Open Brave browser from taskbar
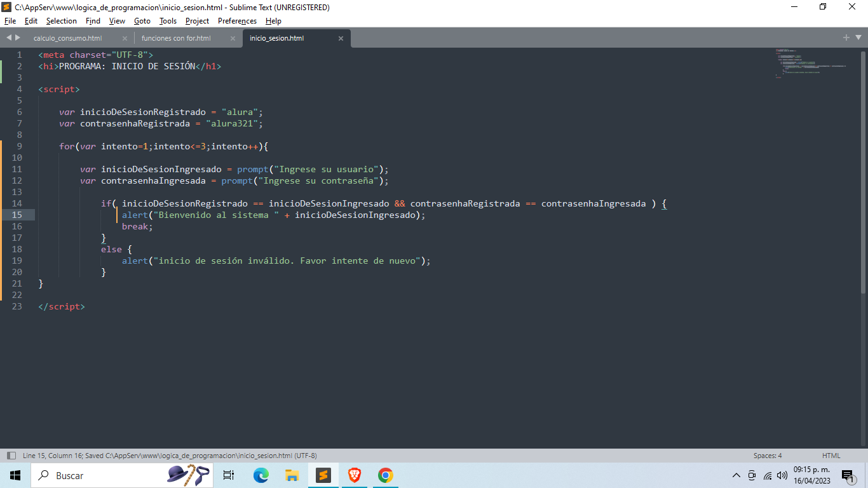 pyautogui.click(x=355, y=475)
